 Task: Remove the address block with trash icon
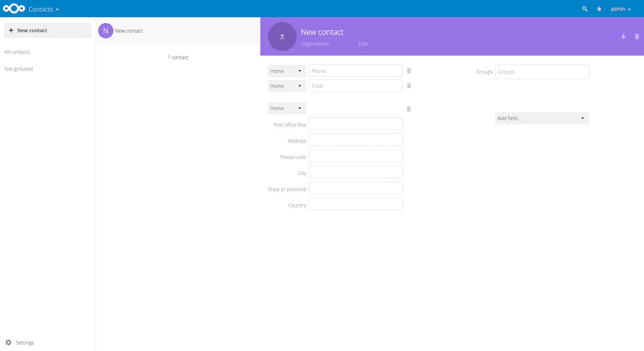[409, 109]
